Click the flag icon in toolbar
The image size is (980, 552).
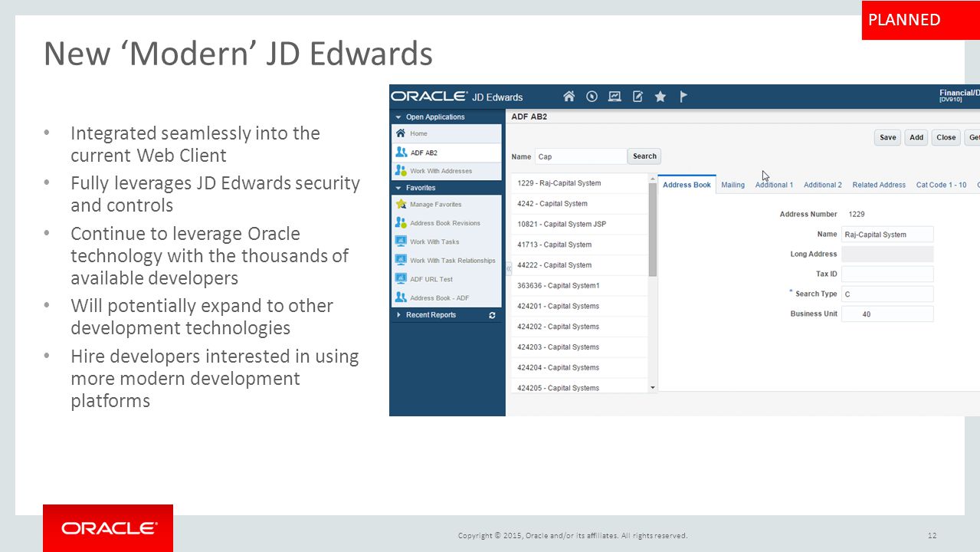[x=683, y=97]
